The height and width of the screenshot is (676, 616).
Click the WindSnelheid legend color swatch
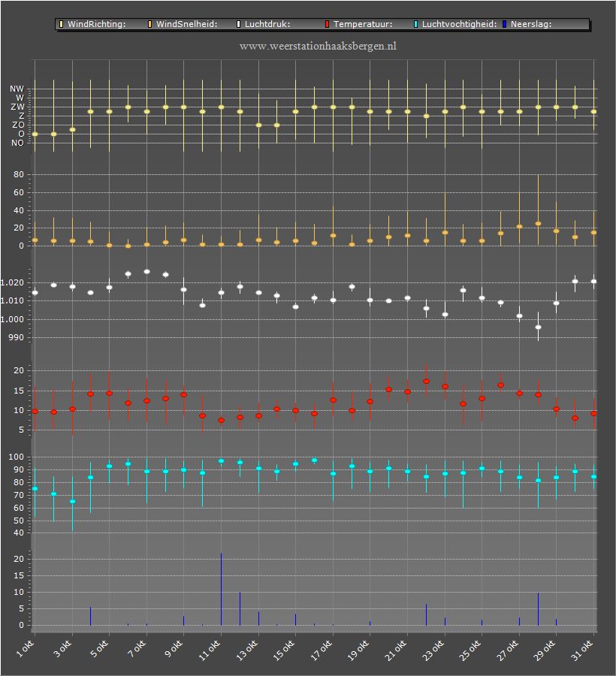click(150, 24)
